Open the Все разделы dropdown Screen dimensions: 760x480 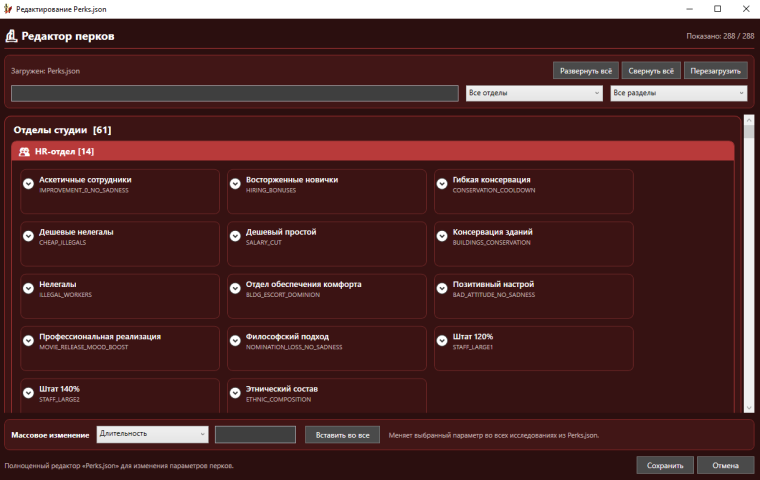pyautogui.click(x=679, y=93)
